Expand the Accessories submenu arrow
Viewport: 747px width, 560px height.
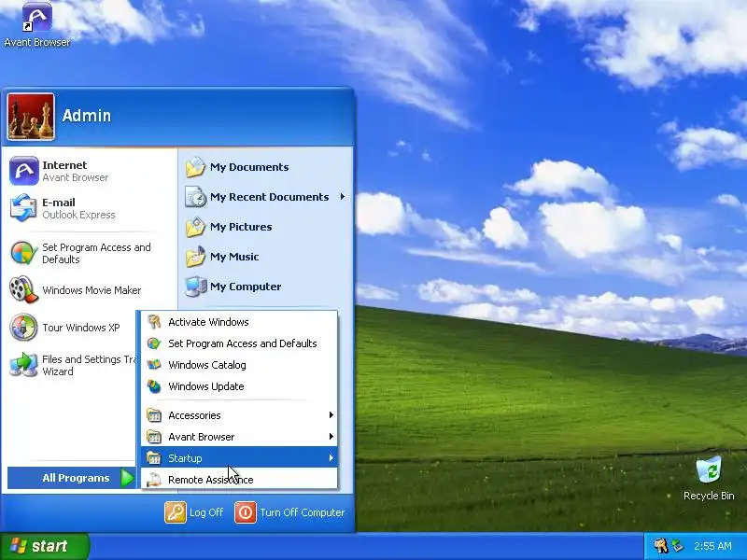click(x=331, y=415)
